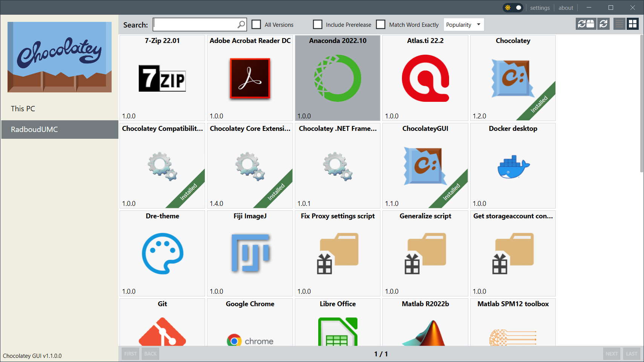Select This PC source
This screenshot has height=362, width=644.
(x=60, y=109)
